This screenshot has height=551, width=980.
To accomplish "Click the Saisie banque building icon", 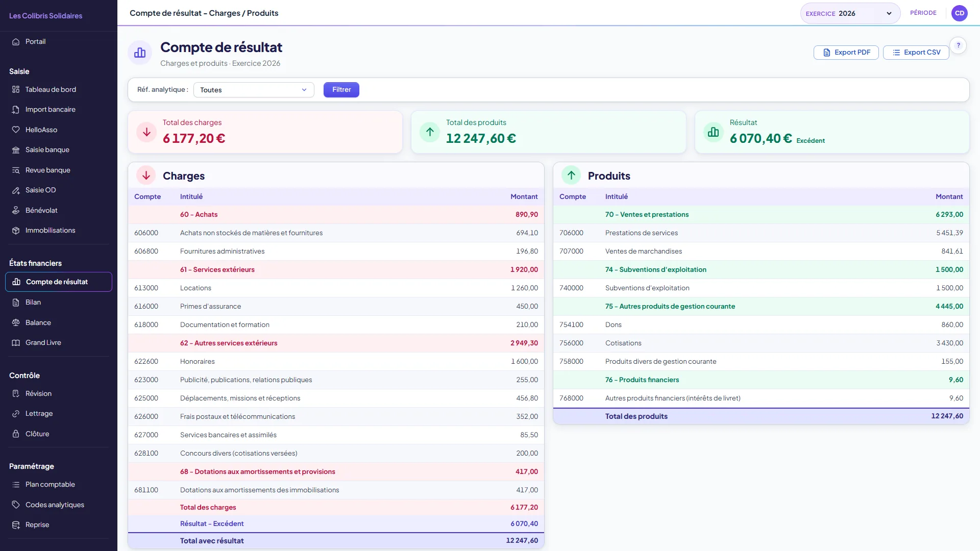I will (16, 150).
